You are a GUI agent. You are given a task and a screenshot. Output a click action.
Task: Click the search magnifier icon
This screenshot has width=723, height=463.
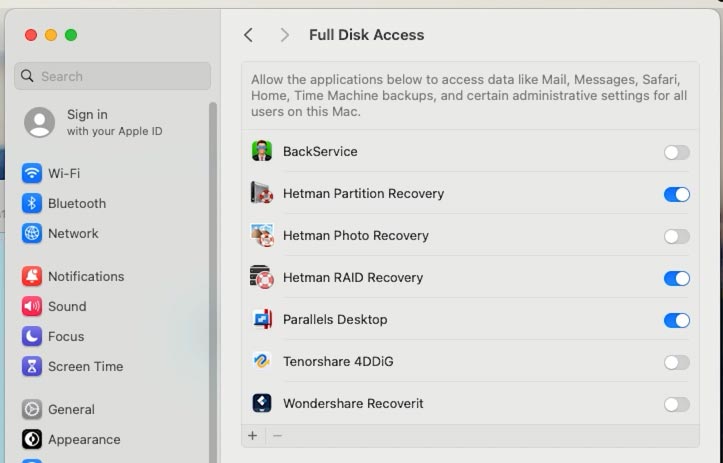[27, 76]
